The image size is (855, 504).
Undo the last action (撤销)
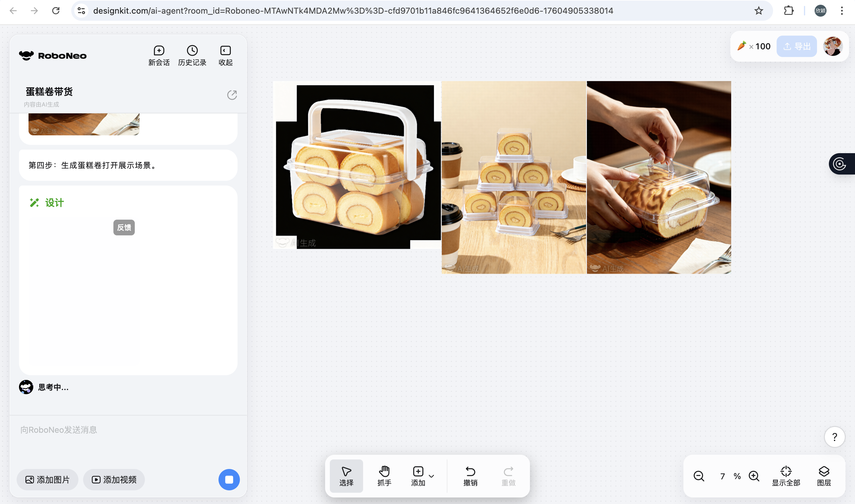coord(470,476)
